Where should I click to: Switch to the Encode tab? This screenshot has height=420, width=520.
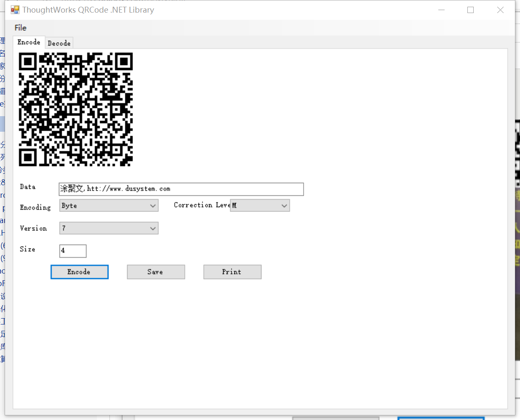29,42
